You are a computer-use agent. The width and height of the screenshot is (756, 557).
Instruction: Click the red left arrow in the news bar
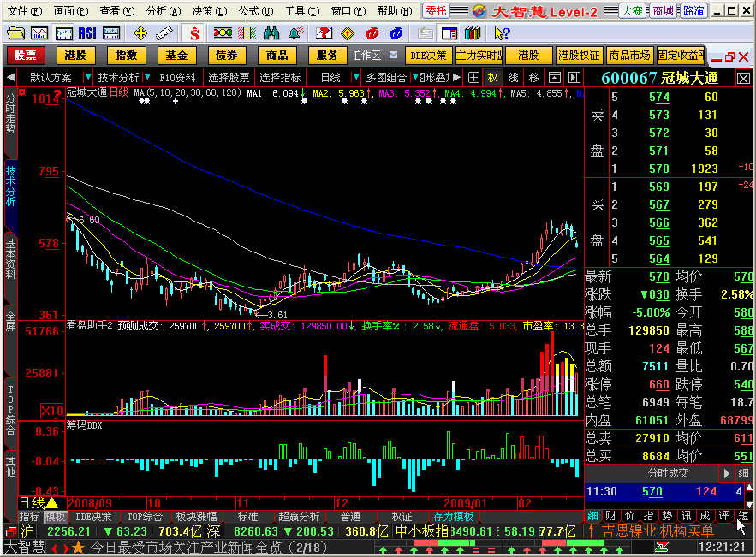[55, 548]
